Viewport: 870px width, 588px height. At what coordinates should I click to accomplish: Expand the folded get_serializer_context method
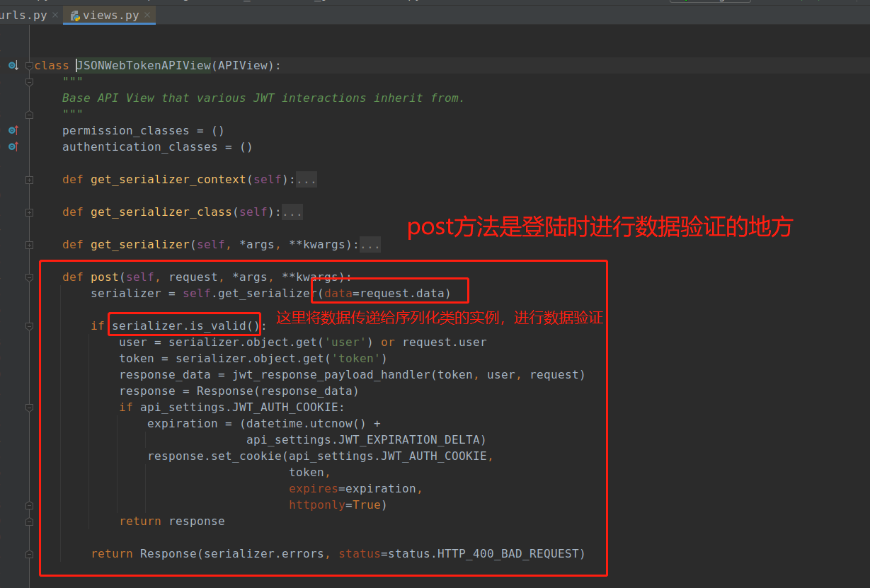[29, 180]
